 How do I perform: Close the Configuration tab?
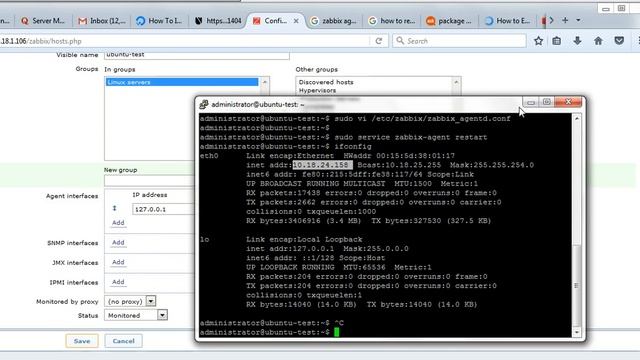[x=296, y=21]
